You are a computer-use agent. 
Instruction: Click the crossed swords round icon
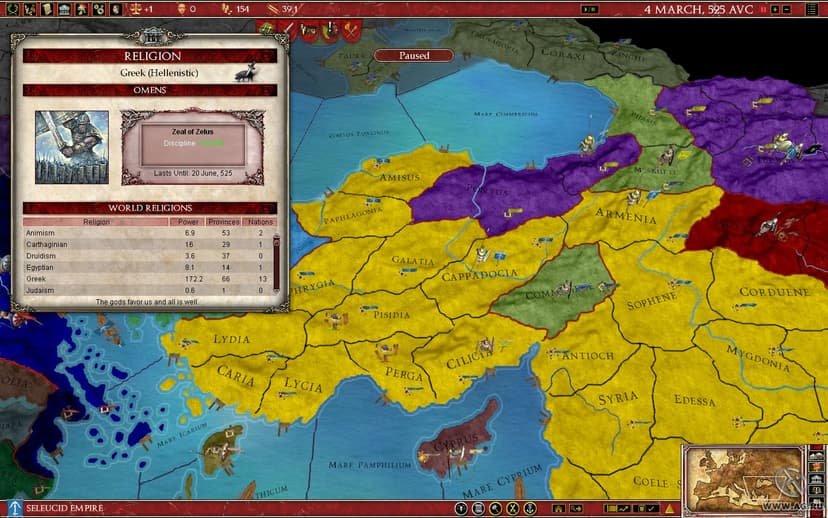click(513, 508)
